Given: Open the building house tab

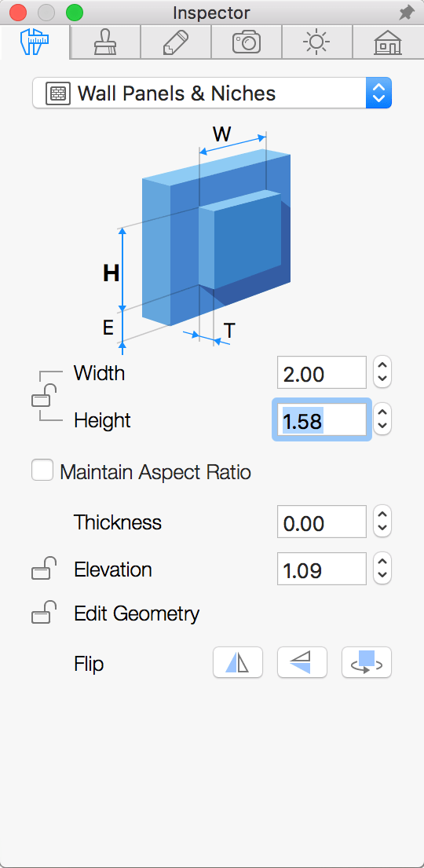Looking at the screenshot, I should pyautogui.click(x=388, y=42).
